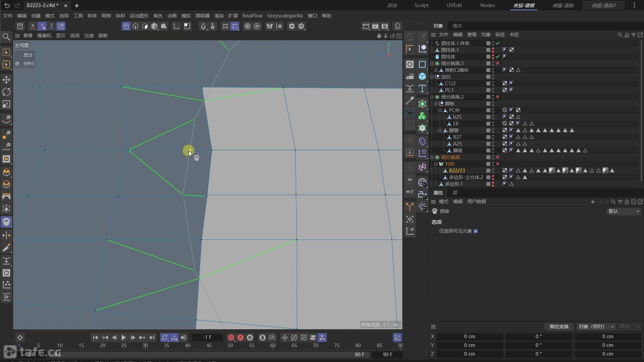644x362 pixels.
Task: Open the 默认 preset dropdown
Action: click(624, 211)
